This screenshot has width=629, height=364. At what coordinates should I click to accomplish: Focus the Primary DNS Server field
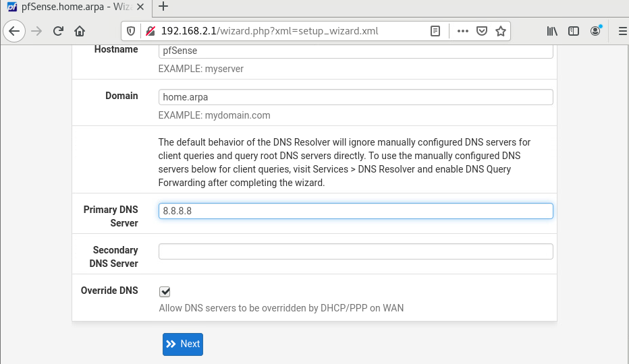[x=356, y=211]
